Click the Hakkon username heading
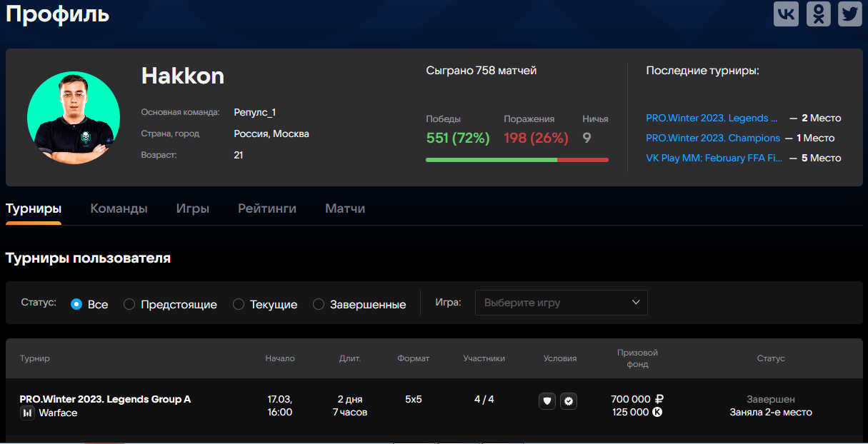The width and height of the screenshot is (868, 444). [183, 75]
